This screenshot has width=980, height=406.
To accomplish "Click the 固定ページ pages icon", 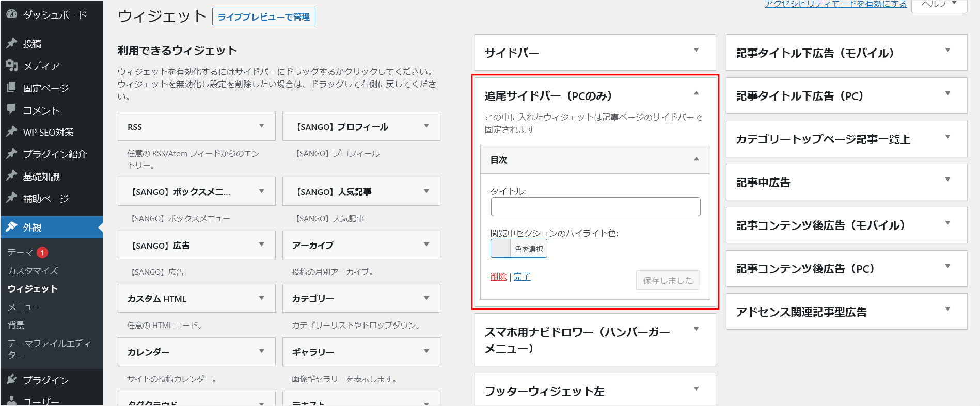I will [x=11, y=88].
